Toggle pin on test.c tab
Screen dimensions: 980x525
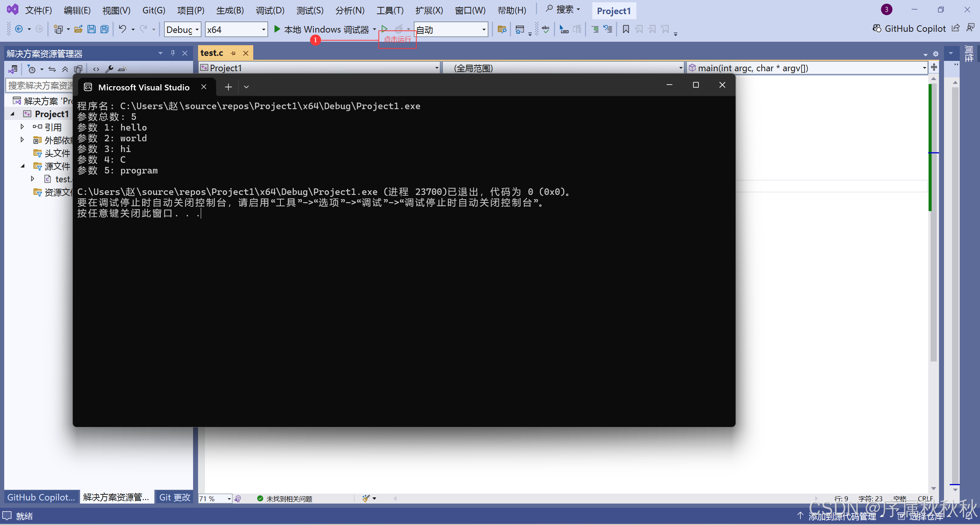point(233,53)
